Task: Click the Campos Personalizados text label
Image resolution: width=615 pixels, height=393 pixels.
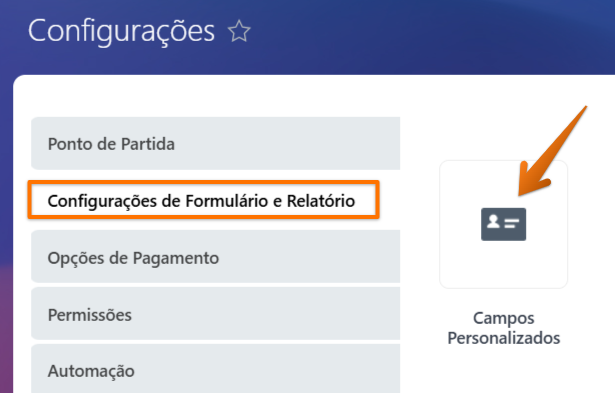Action: pos(504,328)
